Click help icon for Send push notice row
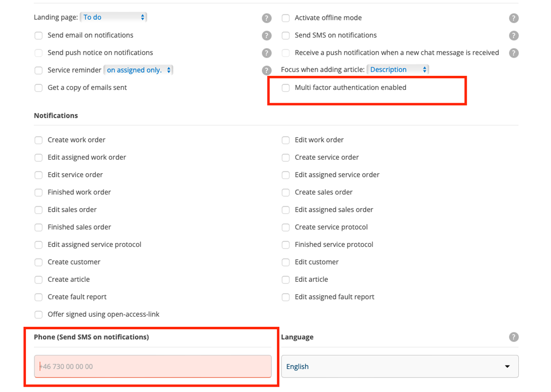The height and width of the screenshot is (392, 551). click(267, 53)
